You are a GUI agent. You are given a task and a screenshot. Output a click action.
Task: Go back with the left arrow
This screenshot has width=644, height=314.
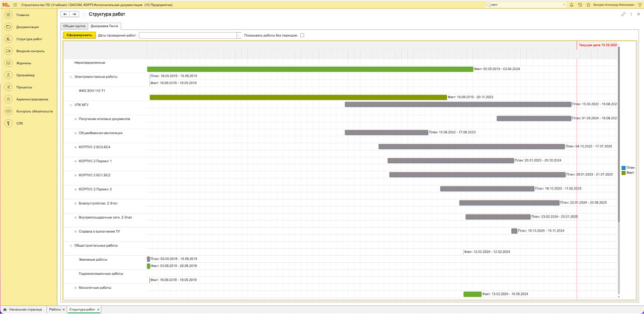65,15
